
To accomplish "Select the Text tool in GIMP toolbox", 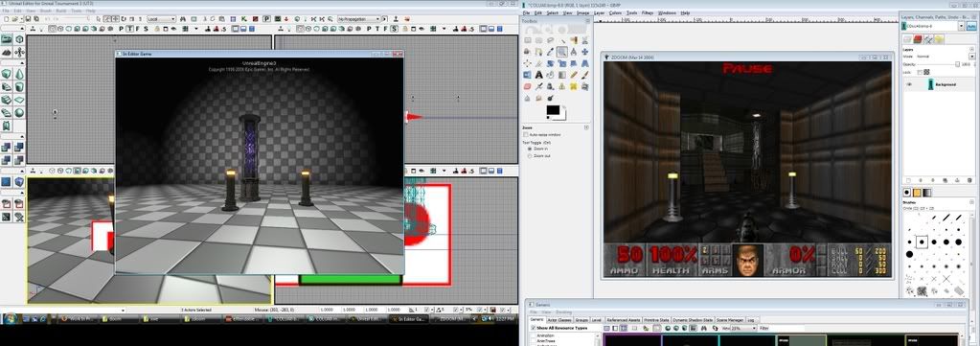I will click(539, 75).
